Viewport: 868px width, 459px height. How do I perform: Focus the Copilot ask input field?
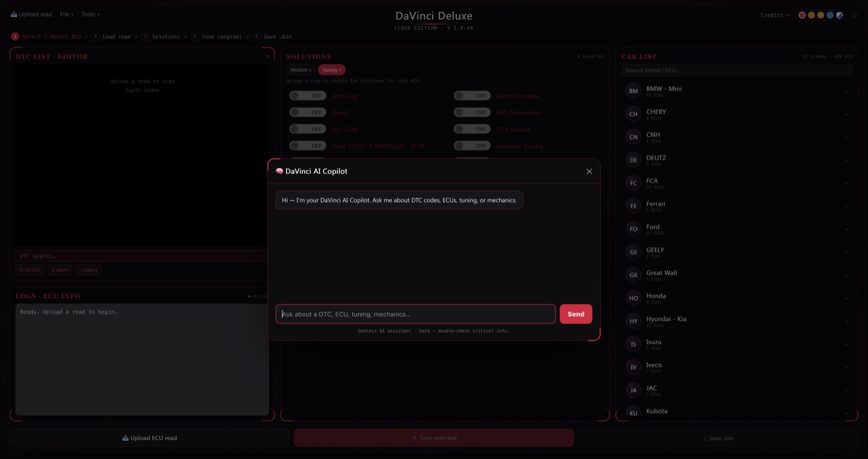[415, 314]
